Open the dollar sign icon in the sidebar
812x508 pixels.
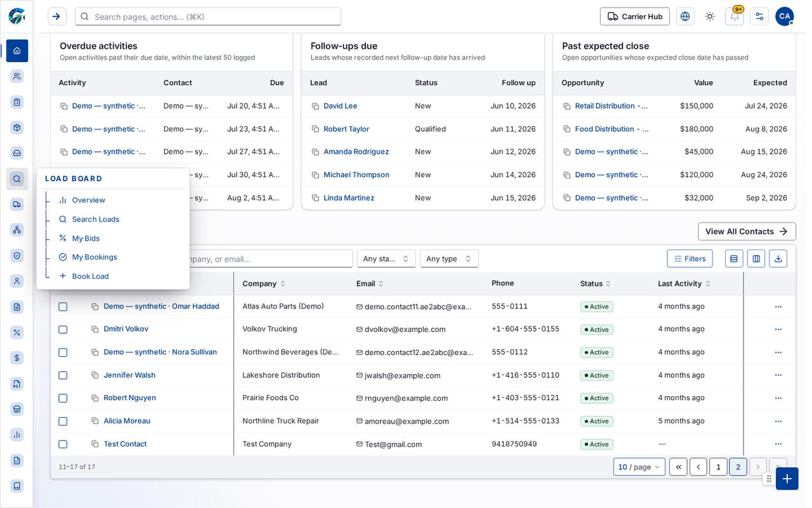tap(17, 358)
